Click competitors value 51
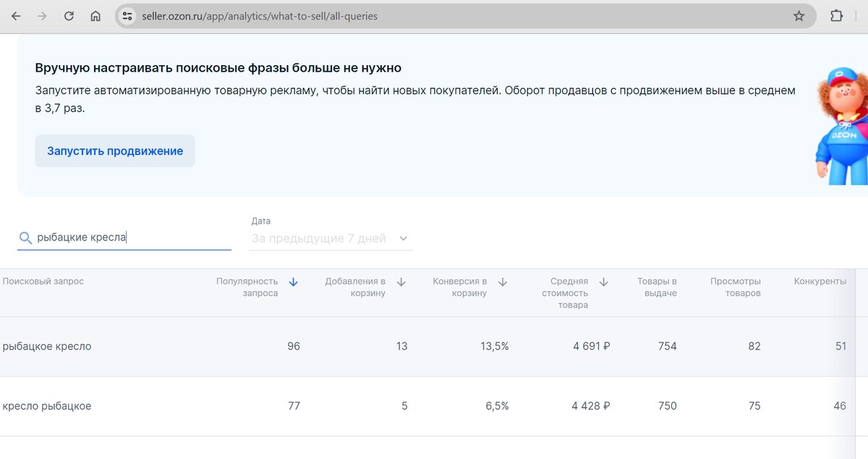The height and width of the screenshot is (459, 868). click(841, 346)
